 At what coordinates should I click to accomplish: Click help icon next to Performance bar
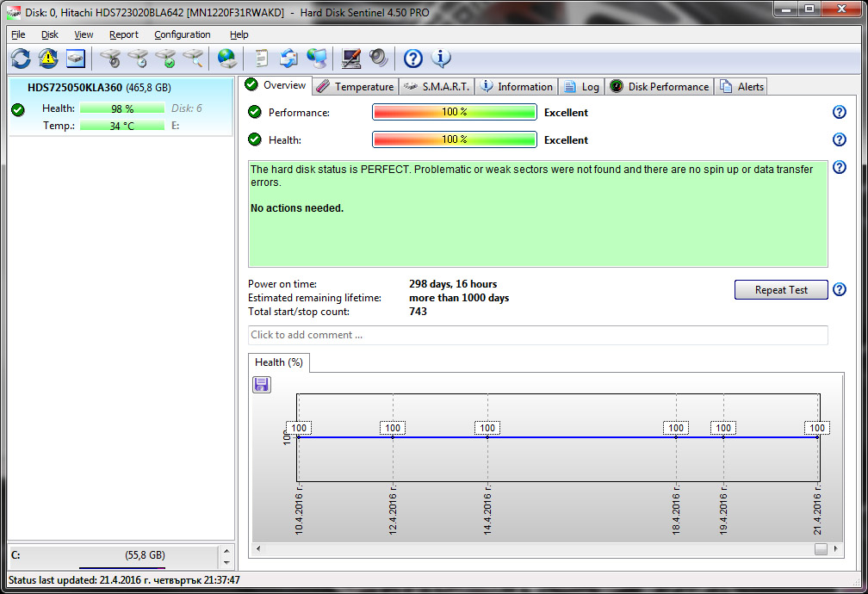pyautogui.click(x=840, y=112)
